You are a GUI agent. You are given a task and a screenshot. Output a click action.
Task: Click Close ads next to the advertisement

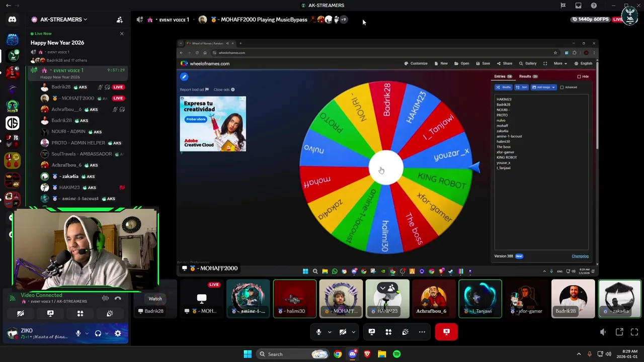[x=224, y=89]
